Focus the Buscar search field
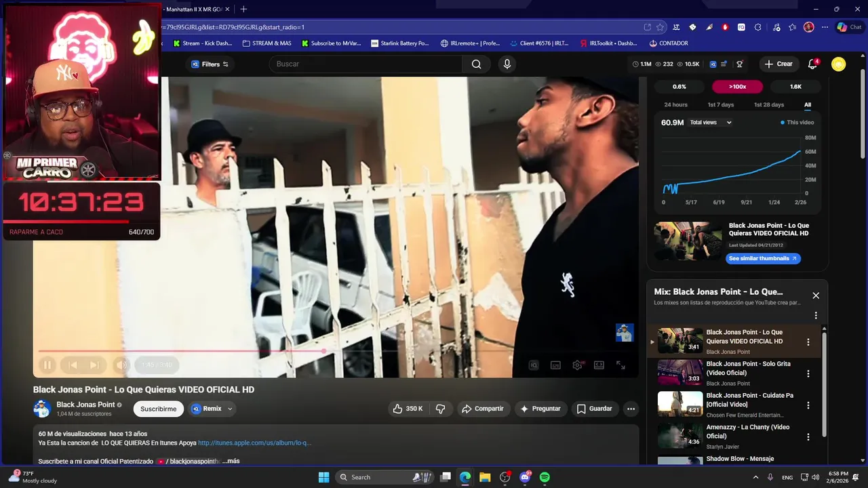This screenshot has height=488, width=868. [366, 64]
